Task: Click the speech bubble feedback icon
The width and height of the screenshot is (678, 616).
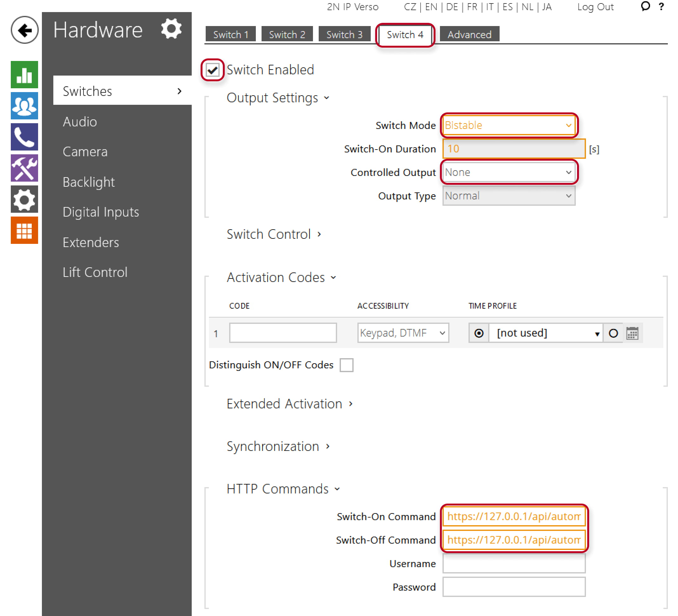Action: click(645, 6)
